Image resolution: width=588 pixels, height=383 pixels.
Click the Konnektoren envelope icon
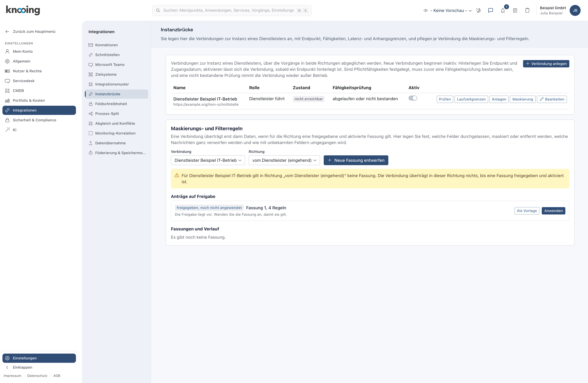pos(91,45)
